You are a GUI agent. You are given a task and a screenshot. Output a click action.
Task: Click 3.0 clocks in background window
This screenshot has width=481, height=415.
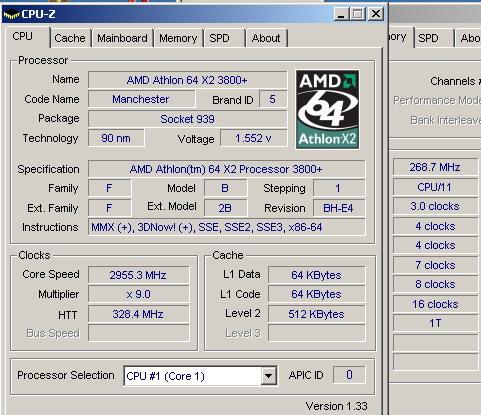point(435,206)
